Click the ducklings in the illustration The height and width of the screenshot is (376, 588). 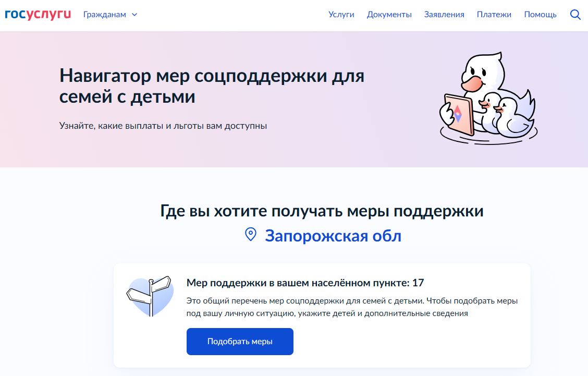(506, 114)
